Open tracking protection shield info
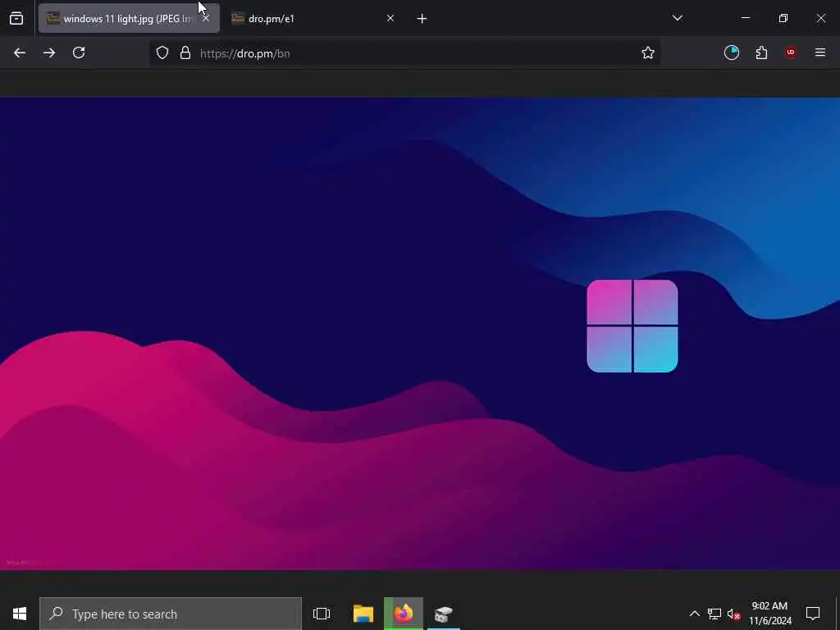Image resolution: width=840 pixels, height=630 pixels. pos(162,52)
